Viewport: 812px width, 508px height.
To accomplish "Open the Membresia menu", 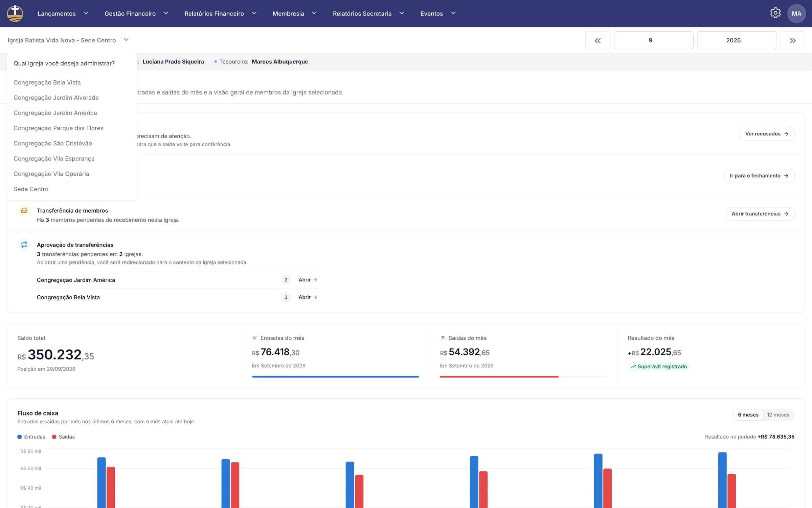I will point(295,14).
